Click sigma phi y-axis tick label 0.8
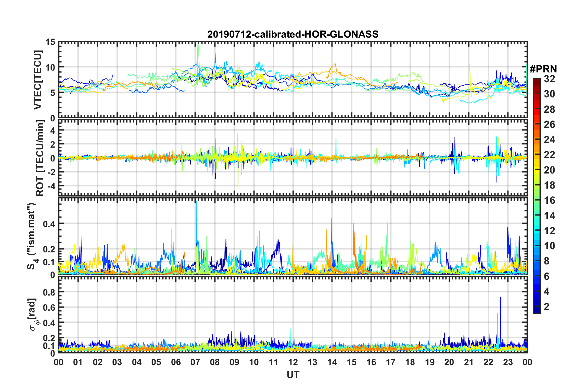 [49, 292]
